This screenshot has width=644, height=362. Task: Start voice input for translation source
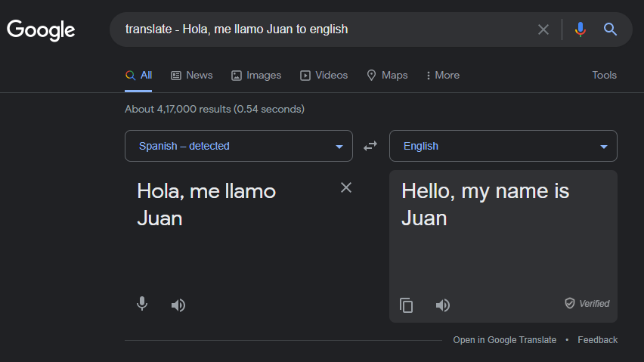pos(142,304)
